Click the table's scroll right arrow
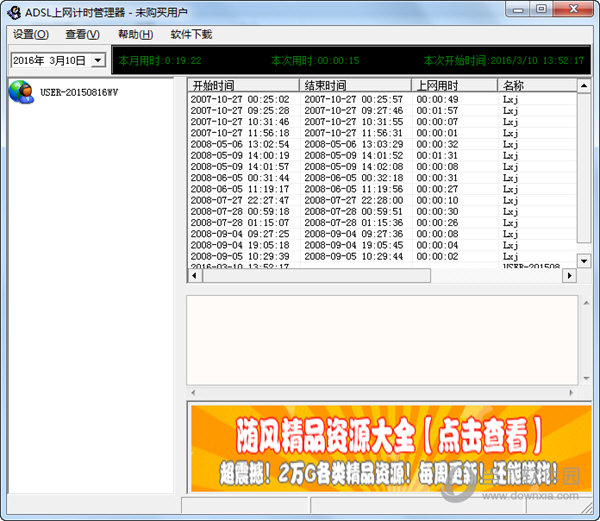 click(569, 275)
